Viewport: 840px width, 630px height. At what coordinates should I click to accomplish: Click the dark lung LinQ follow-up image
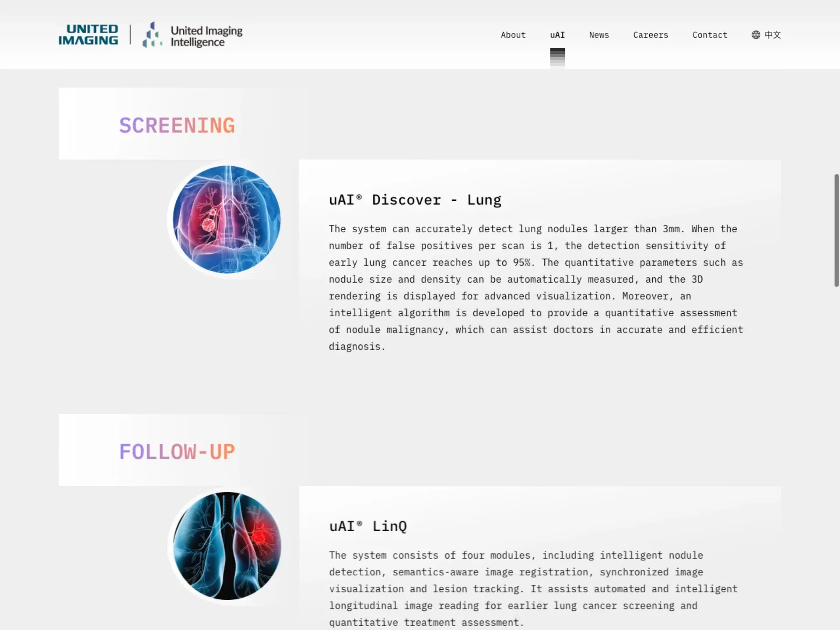pos(227,546)
